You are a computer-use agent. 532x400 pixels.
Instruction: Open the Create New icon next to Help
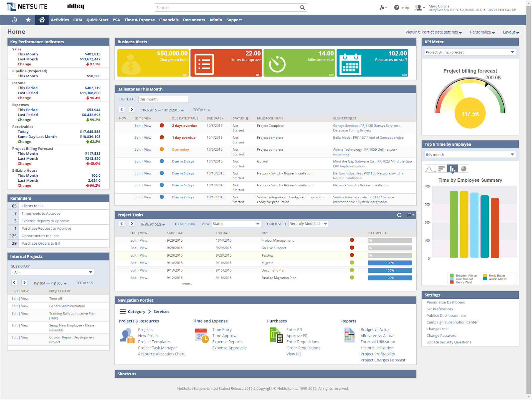(x=382, y=7)
